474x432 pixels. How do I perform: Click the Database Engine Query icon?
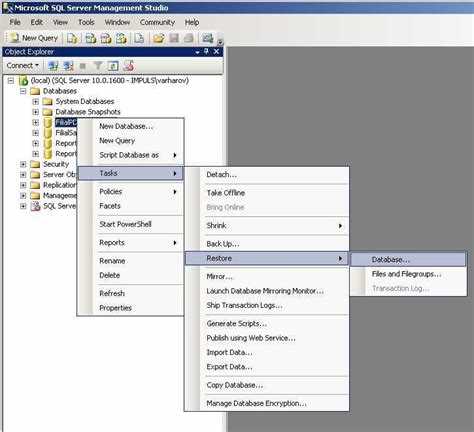[x=72, y=38]
